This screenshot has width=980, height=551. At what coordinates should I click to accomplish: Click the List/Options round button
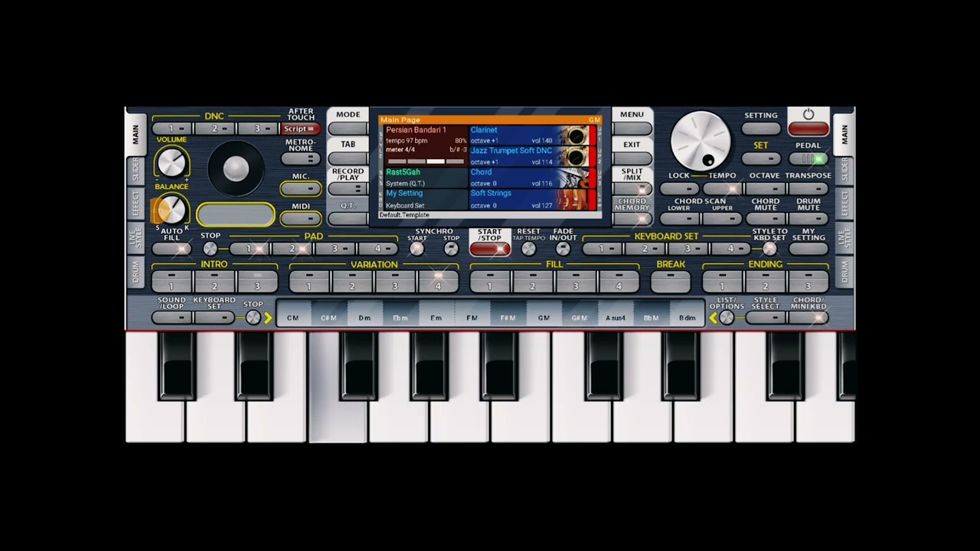pos(727,318)
